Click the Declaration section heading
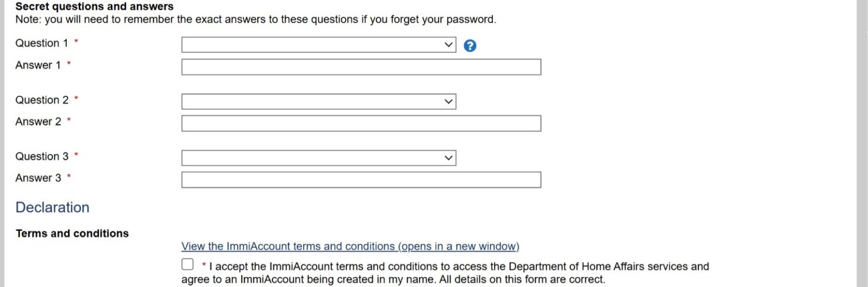This screenshot has height=287, width=868. (x=52, y=208)
